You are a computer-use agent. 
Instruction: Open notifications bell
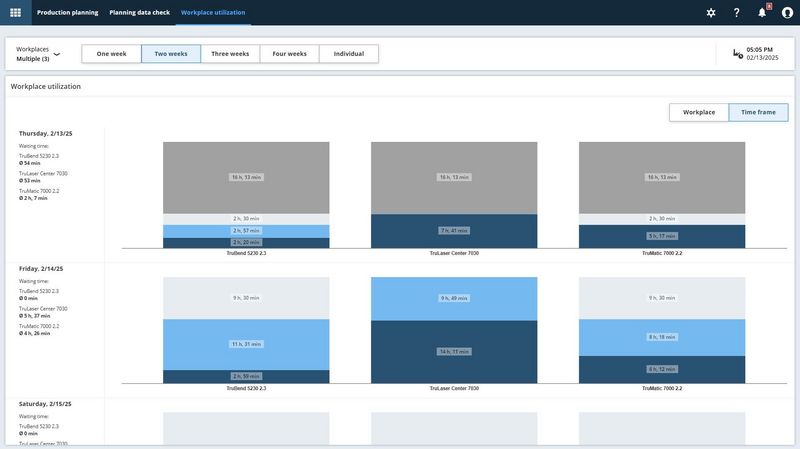pyautogui.click(x=762, y=12)
